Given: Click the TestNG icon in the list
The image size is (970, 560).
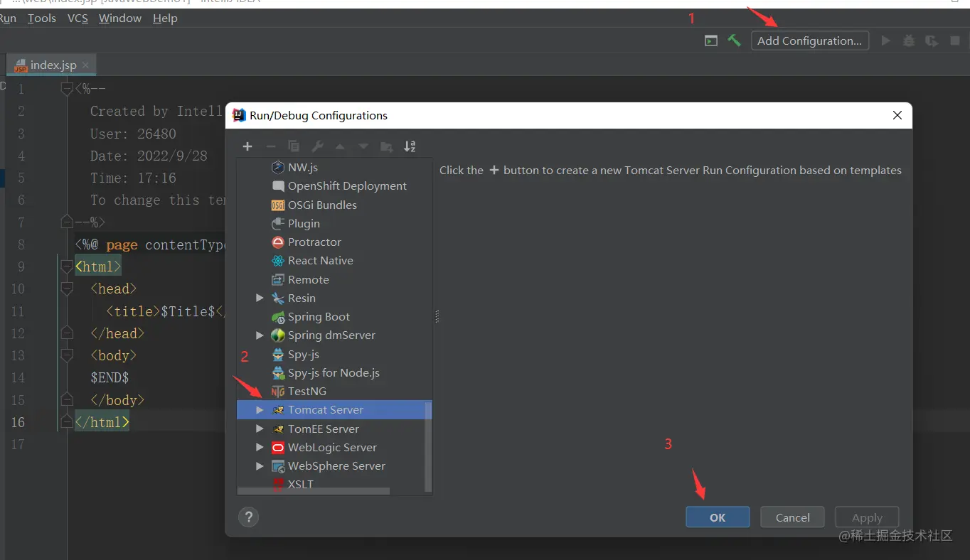Looking at the screenshot, I should pyautogui.click(x=278, y=392).
